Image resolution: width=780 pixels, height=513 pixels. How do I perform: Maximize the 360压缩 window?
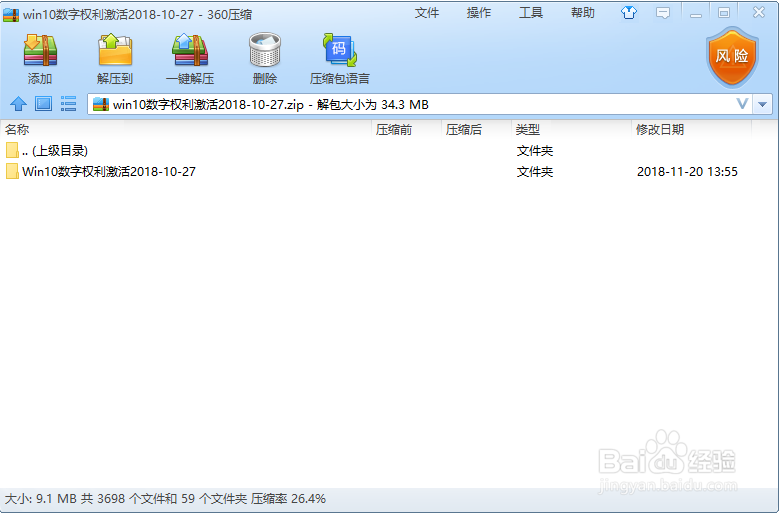(x=724, y=13)
